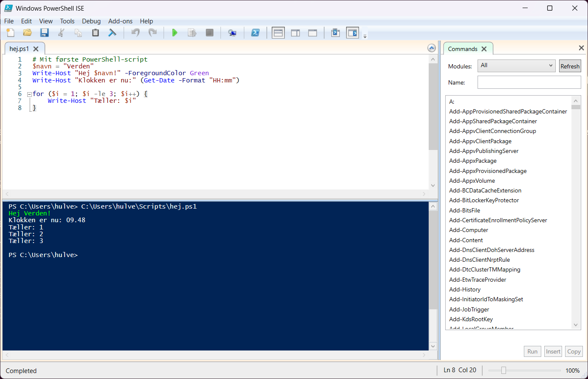Run selection toolbar icon
This screenshot has width=588, height=379.
click(192, 33)
